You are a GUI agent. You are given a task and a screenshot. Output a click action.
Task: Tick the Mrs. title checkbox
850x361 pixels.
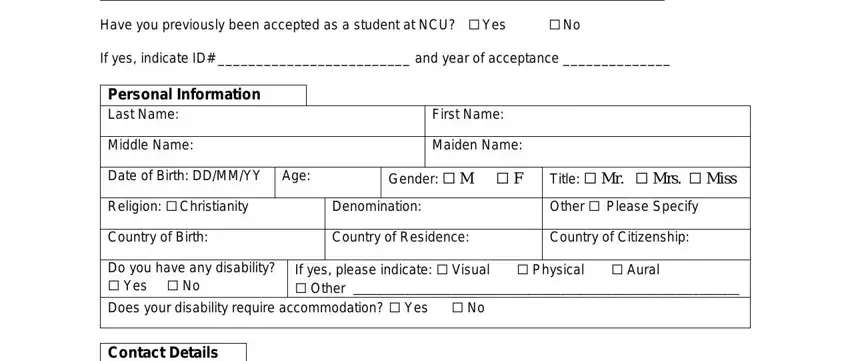[641, 178]
